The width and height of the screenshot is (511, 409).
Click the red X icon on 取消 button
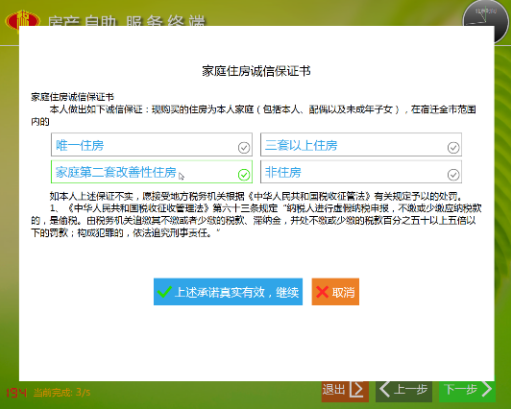click(x=322, y=292)
